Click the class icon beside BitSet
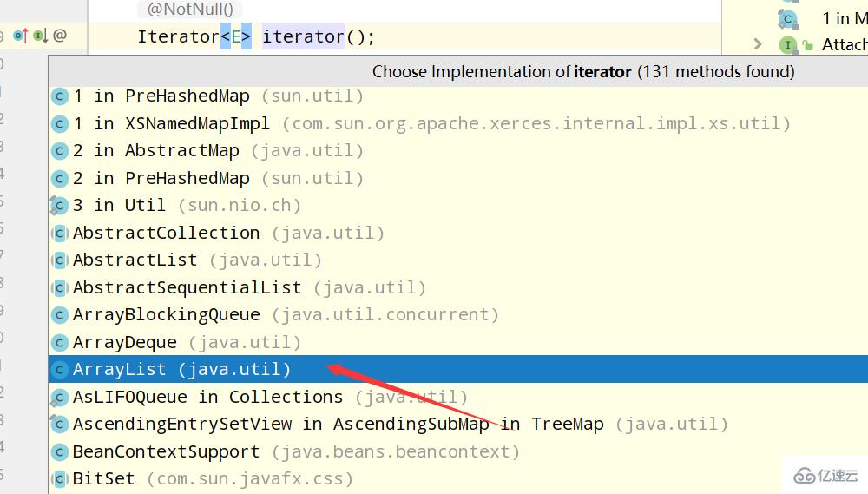 (x=59, y=479)
